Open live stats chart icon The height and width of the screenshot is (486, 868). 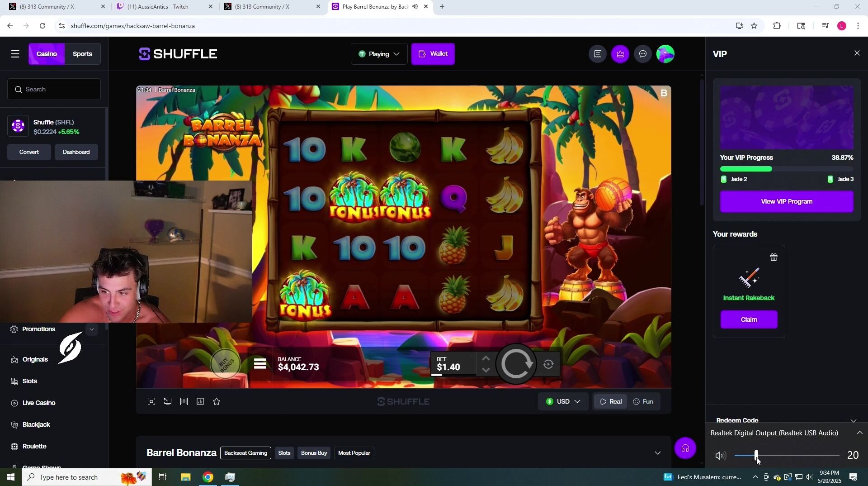click(200, 402)
